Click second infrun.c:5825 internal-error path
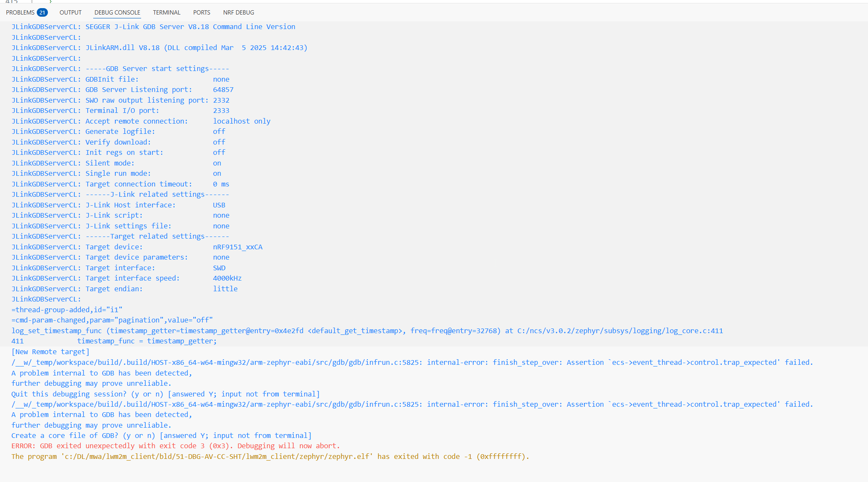Image resolution: width=868 pixels, height=482 pixels. 217,404
